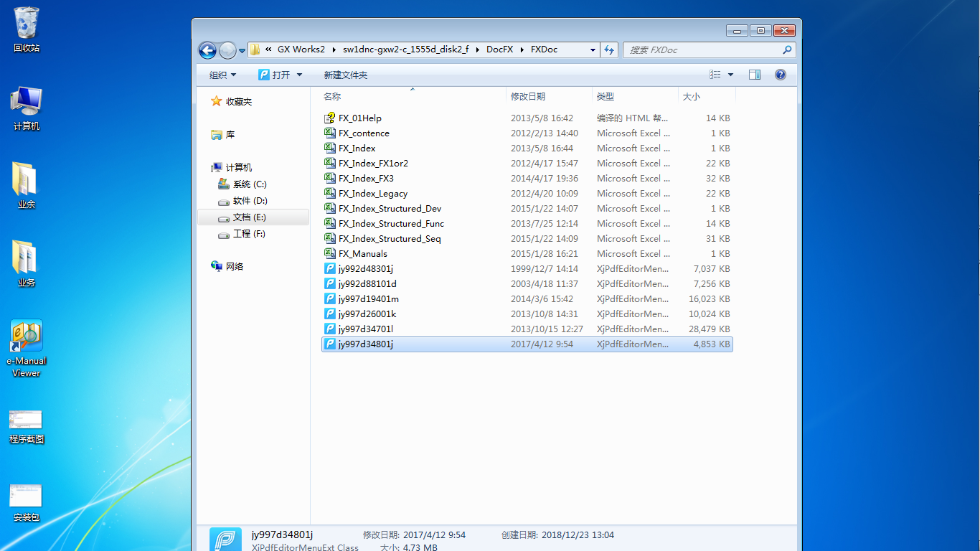Click the 搜索 FXDoc search field
The height and width of the screenshot is (551, 980).
click(703, 50)
